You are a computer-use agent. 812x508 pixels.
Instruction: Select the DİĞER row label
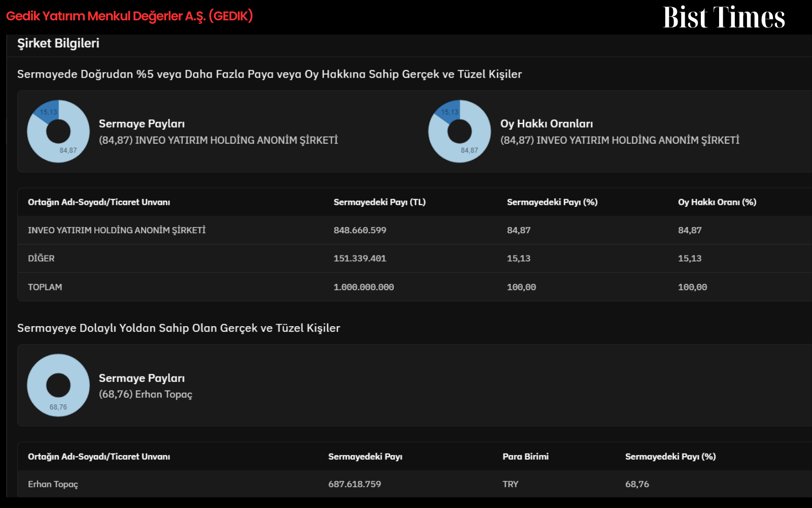pos(41,258)
